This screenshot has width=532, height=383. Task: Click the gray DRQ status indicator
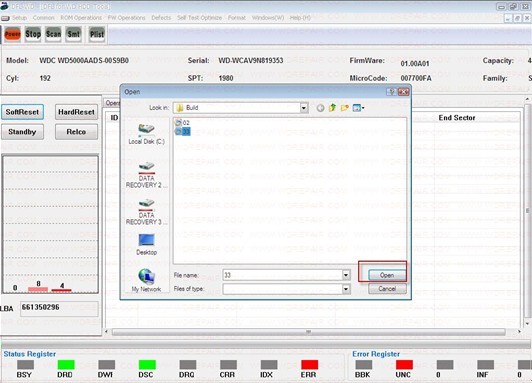tap(188, 365)
